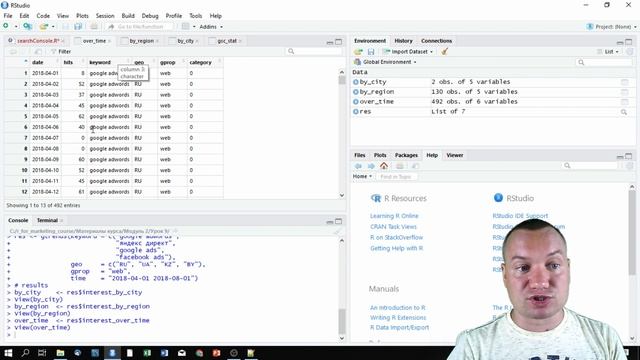
Task: Click the Environment search field
Action: tap(604, 62)
